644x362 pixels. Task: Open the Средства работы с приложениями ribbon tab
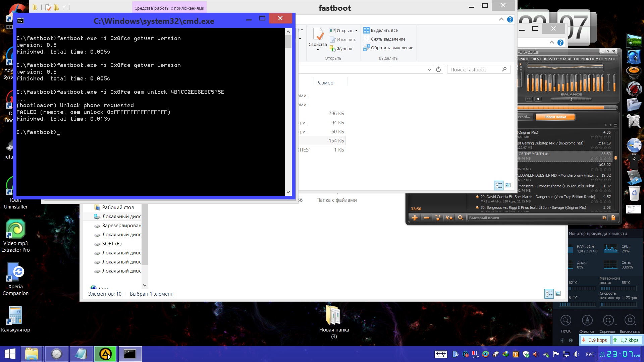coord(169,8)
